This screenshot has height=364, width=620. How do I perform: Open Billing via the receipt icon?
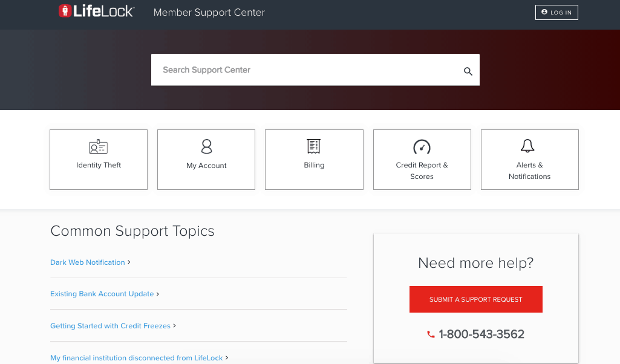(x=313, y=146)
